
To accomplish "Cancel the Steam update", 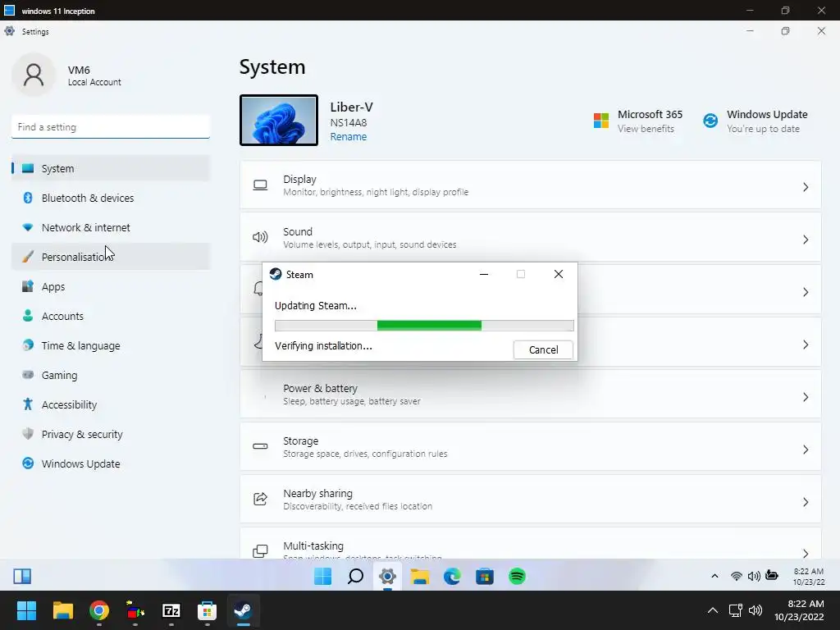I will coord(543,349).
